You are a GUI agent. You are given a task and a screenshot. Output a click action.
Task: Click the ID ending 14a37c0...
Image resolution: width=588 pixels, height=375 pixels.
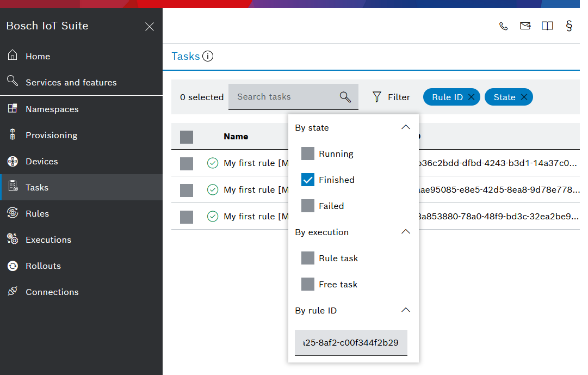498,163
